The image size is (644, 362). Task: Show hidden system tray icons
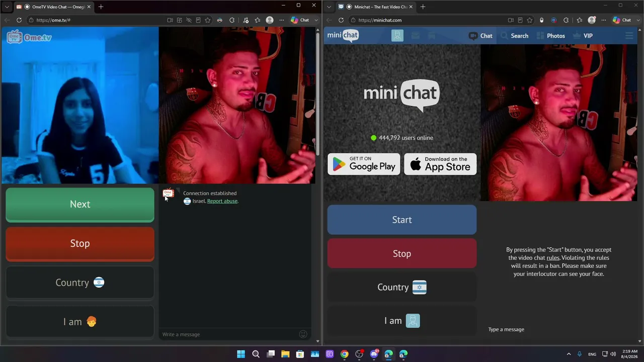pyautogui.click(x=569, y=354)
